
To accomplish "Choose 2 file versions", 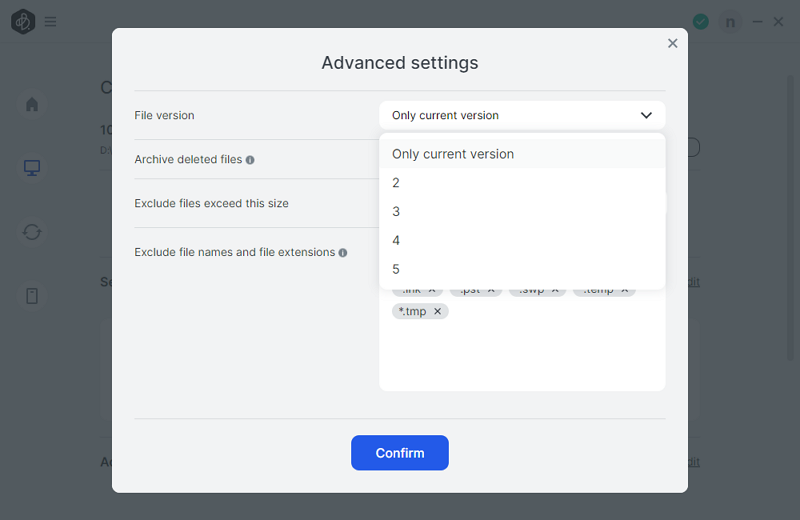I will pos(522,183).
